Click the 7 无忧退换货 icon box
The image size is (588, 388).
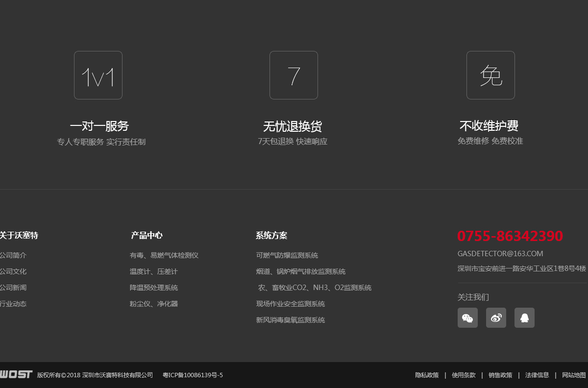coord(294,75)
